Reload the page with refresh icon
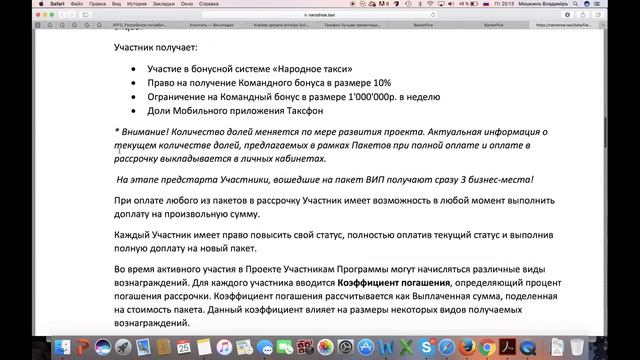 (x=433, y=15)
